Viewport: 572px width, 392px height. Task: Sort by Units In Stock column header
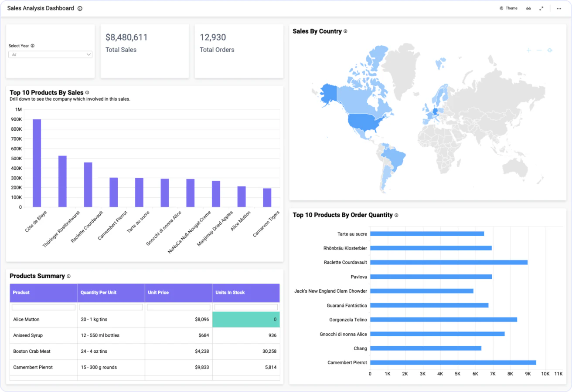[246, 293]
